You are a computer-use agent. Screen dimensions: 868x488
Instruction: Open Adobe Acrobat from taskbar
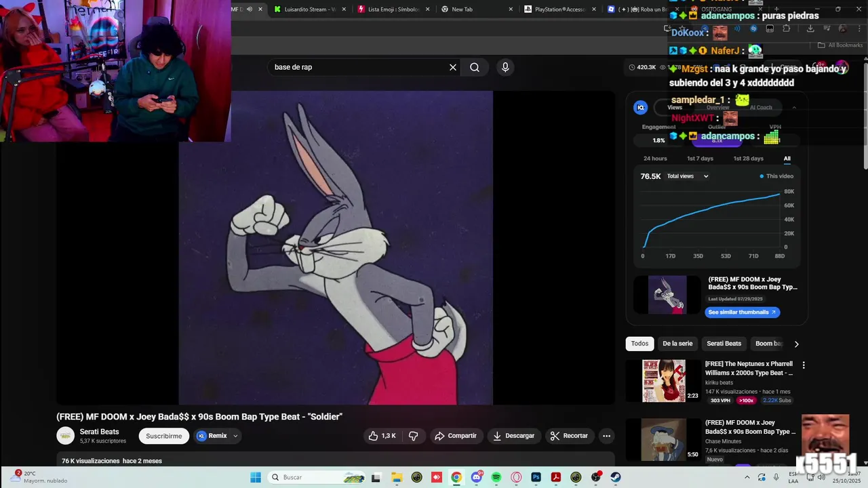coord(556,477)
